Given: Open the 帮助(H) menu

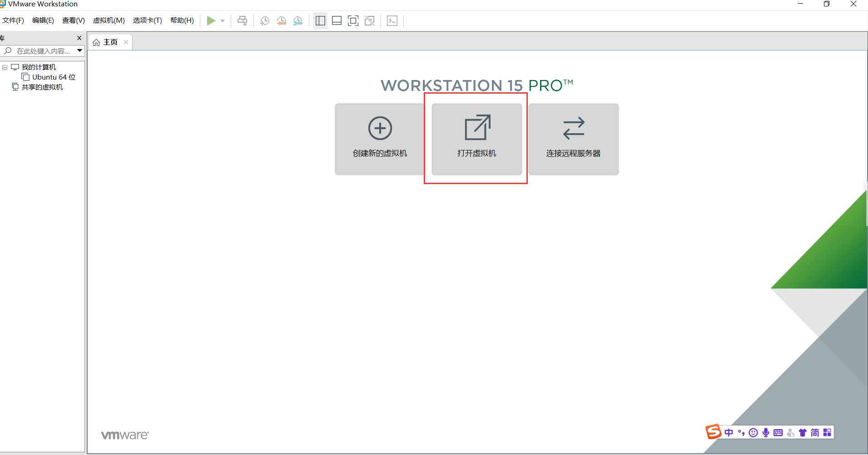Looking at the screenshot, I should pyautogui.click(x=182, y=20).
